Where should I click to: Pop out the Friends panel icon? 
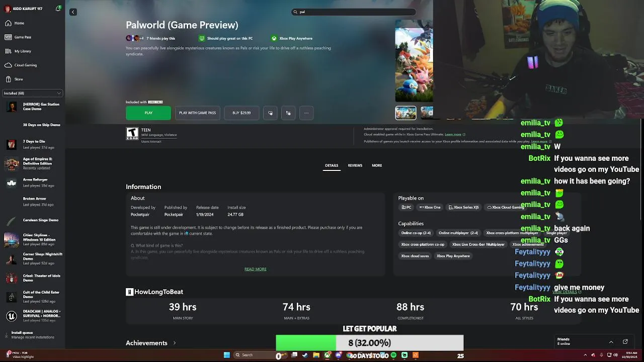(625, 342)
